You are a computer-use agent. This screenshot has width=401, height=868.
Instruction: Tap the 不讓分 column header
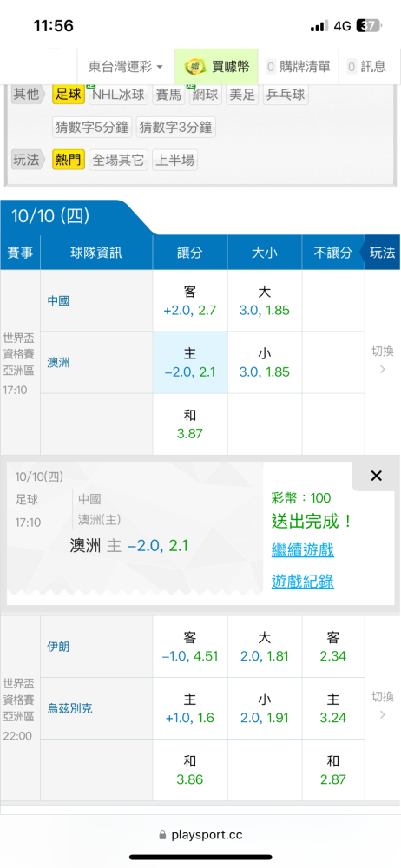coord(333,253)
